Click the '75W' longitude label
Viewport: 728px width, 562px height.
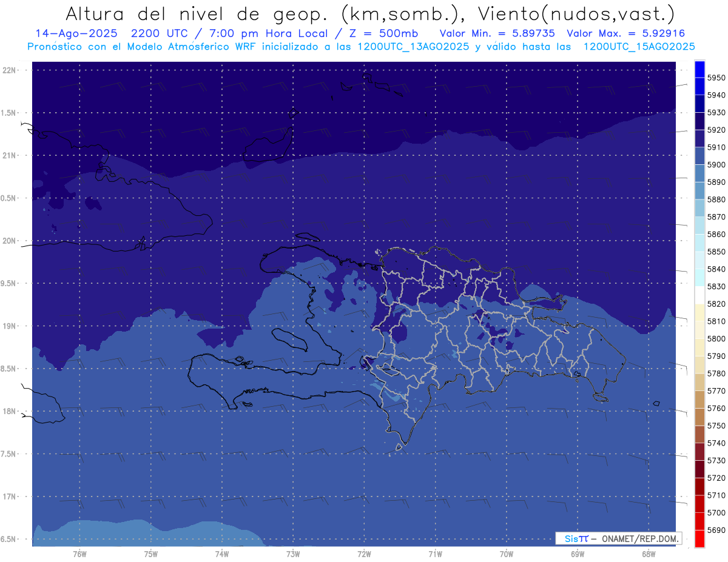150,554
